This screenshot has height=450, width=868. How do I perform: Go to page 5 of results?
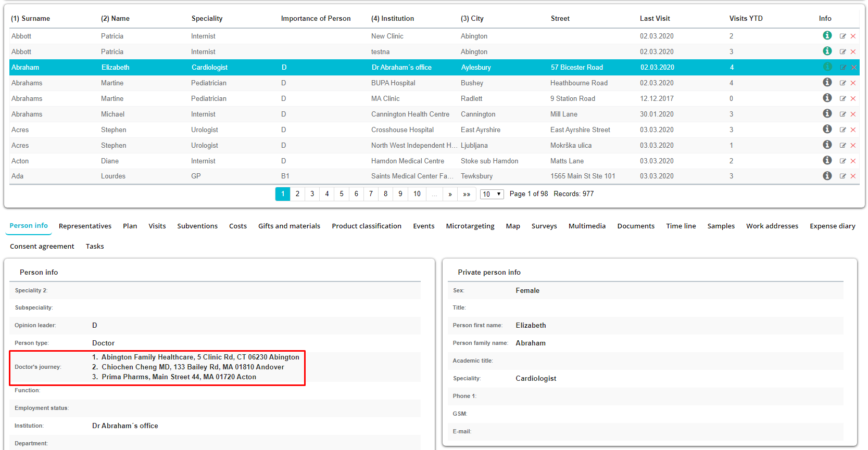point(342,194)
